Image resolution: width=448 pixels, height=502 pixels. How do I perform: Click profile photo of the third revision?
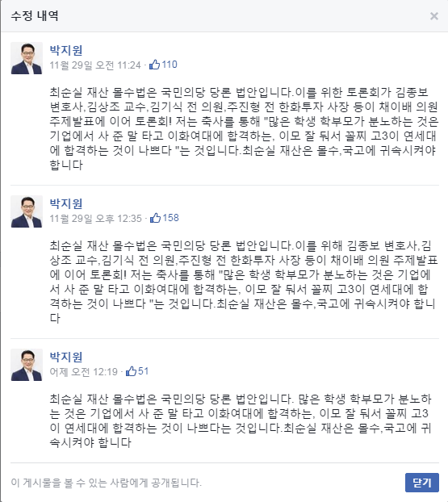tap(27, 365)
